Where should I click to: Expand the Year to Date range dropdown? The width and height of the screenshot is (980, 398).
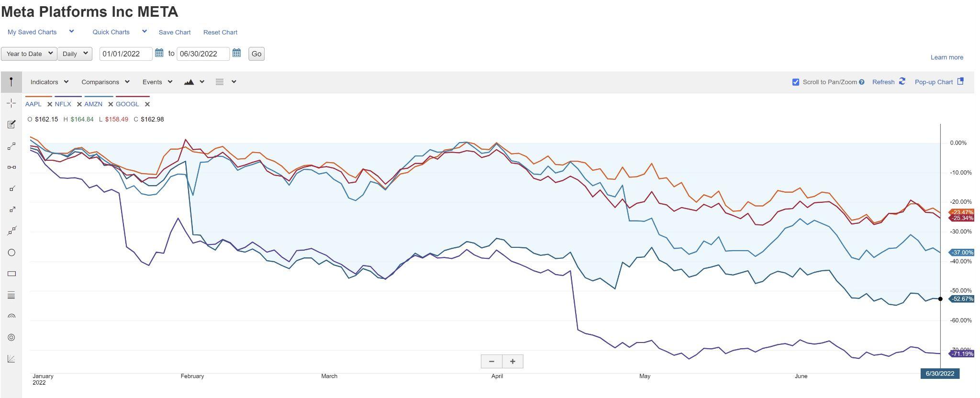pyautogui.click(x=29, y=54)
